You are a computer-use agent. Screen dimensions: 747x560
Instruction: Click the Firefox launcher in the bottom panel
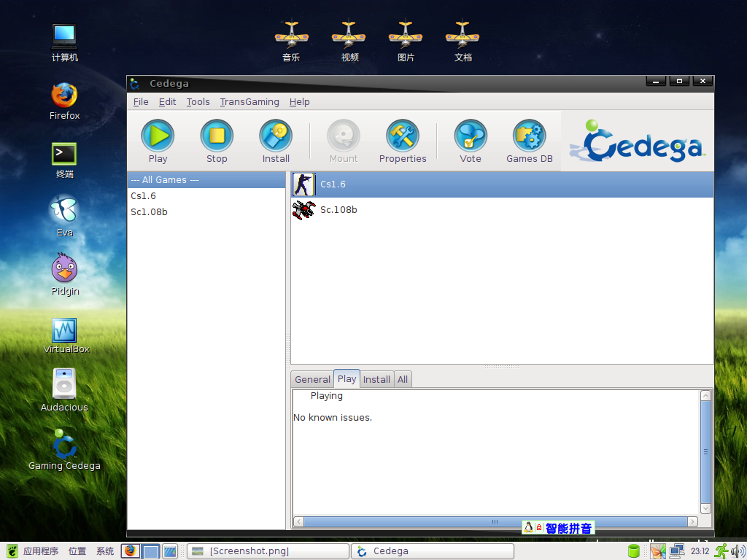pyautogui.click(x=130, y=551)
